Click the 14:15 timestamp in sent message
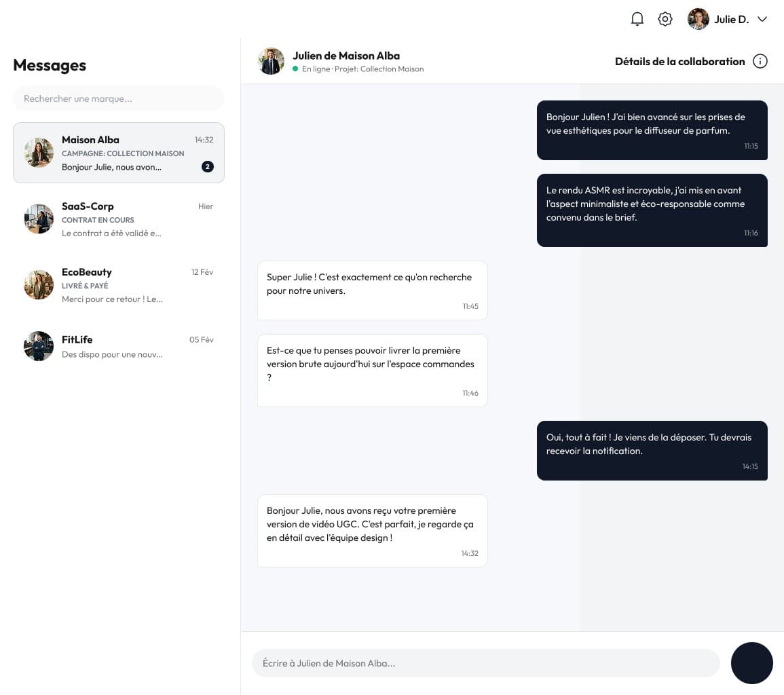 coord(750,466)
